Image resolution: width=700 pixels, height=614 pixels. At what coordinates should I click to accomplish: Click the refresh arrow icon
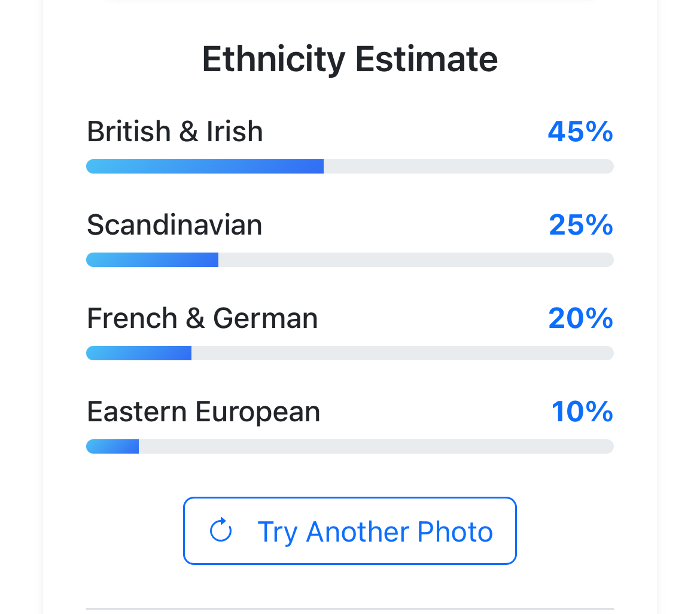221,530
